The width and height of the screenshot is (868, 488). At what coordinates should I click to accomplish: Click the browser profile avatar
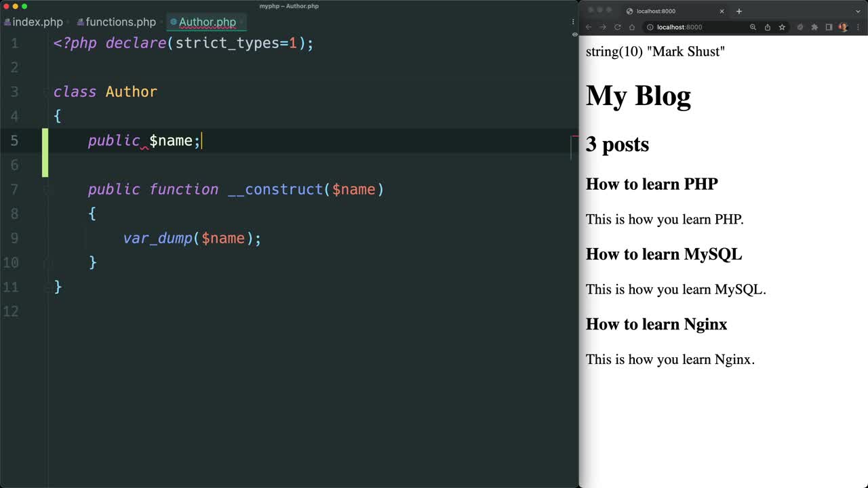tap(842, 27)
